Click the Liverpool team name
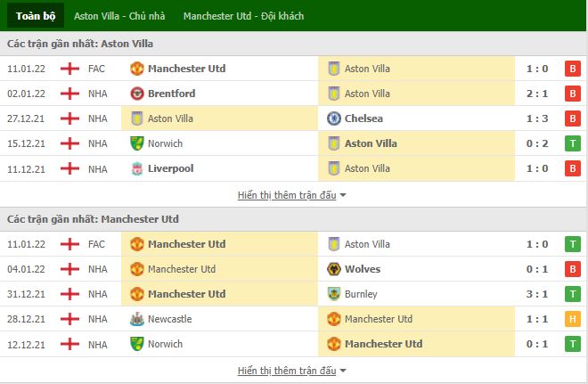Screen dimensions: 588x384 [x=171, y=168]
